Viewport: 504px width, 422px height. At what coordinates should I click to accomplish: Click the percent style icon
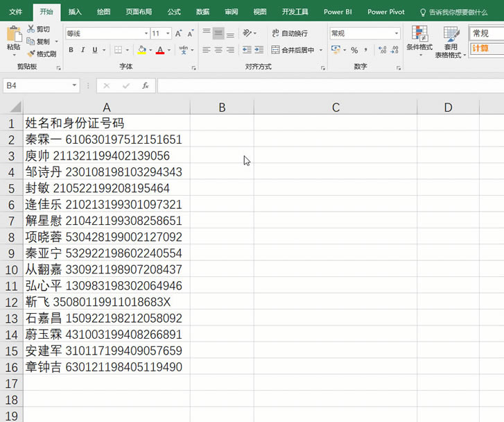tap(354, 50)
